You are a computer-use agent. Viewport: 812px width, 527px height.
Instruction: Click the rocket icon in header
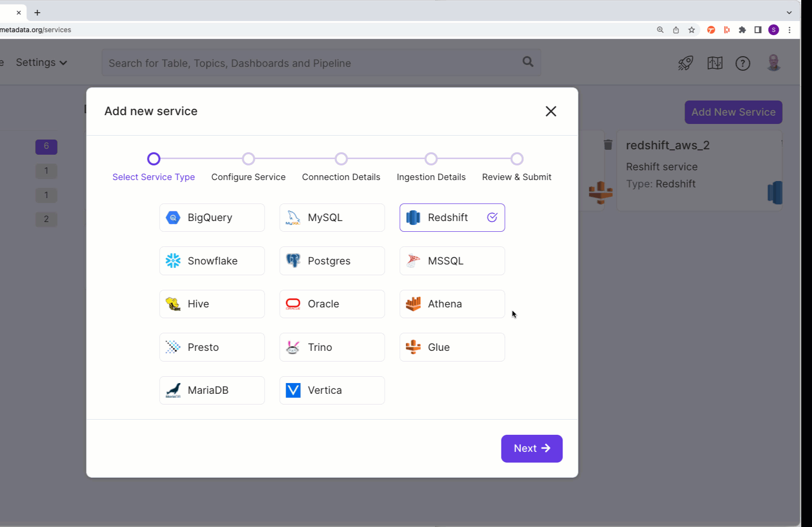686,63
